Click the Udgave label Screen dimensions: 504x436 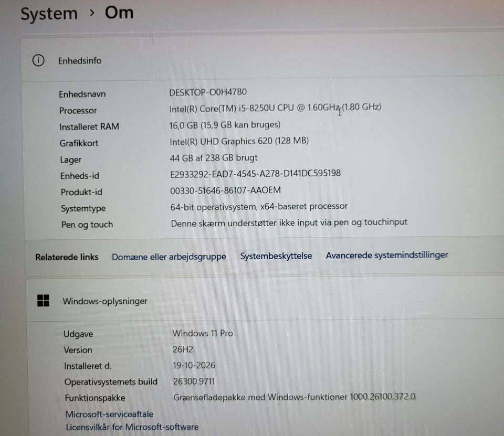point(78,334)
